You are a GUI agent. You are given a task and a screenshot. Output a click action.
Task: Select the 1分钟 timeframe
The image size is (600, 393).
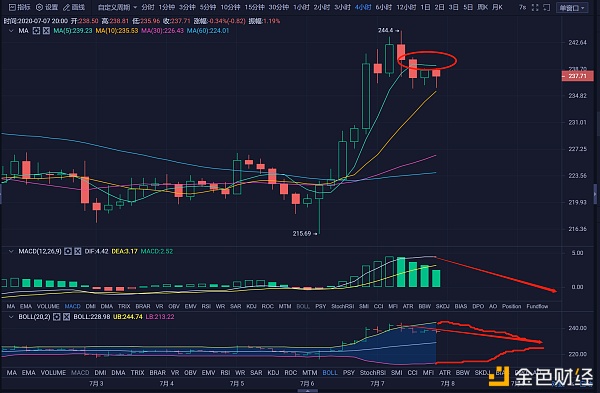coord(167,7)
